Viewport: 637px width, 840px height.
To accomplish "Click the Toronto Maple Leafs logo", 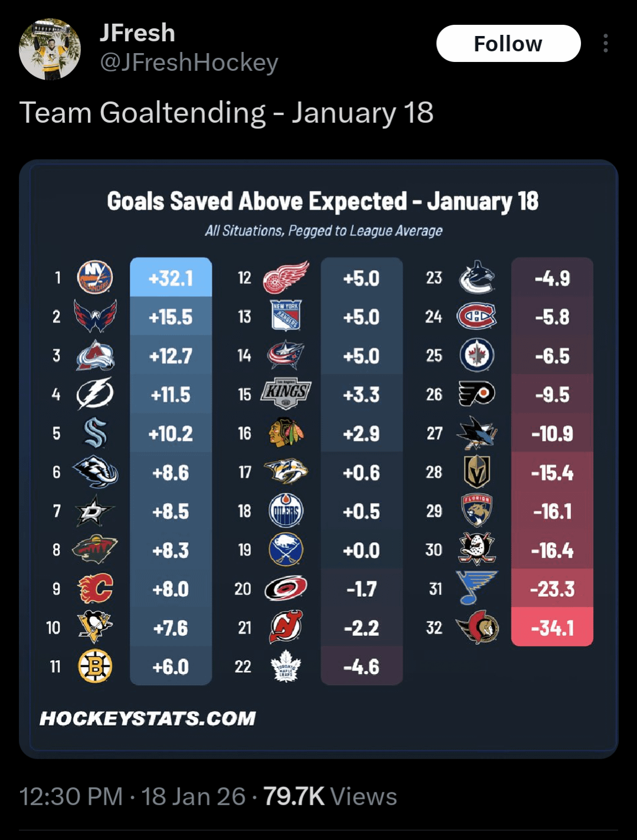I will pyautogui.click(x=286, y=666).
